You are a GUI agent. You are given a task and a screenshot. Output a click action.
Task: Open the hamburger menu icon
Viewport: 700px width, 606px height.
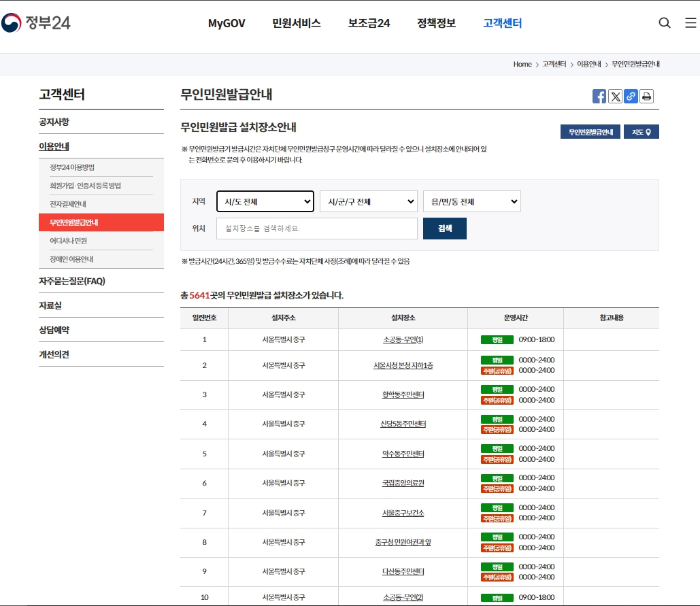pos(690,22)
